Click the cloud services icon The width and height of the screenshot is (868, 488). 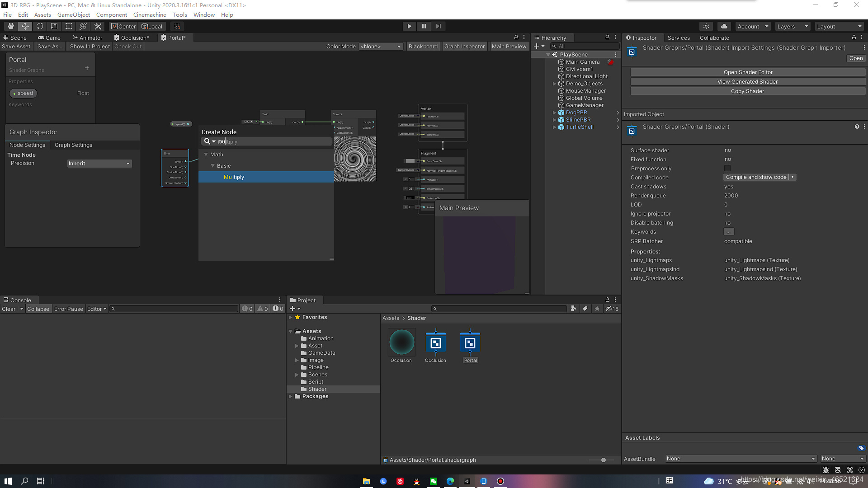[x=724, y=26]
